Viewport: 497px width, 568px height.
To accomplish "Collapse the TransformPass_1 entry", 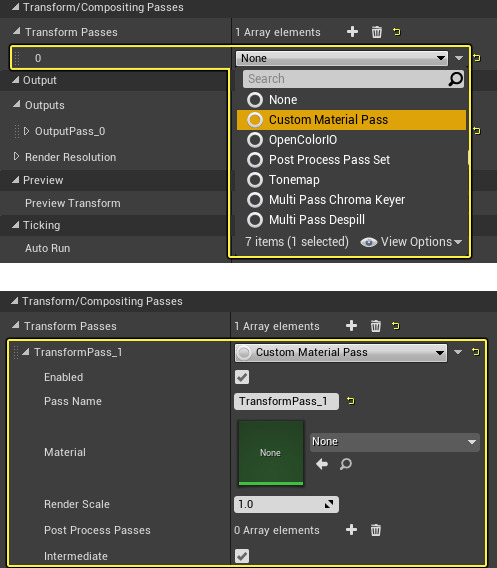I will click(x=25, y=351).
